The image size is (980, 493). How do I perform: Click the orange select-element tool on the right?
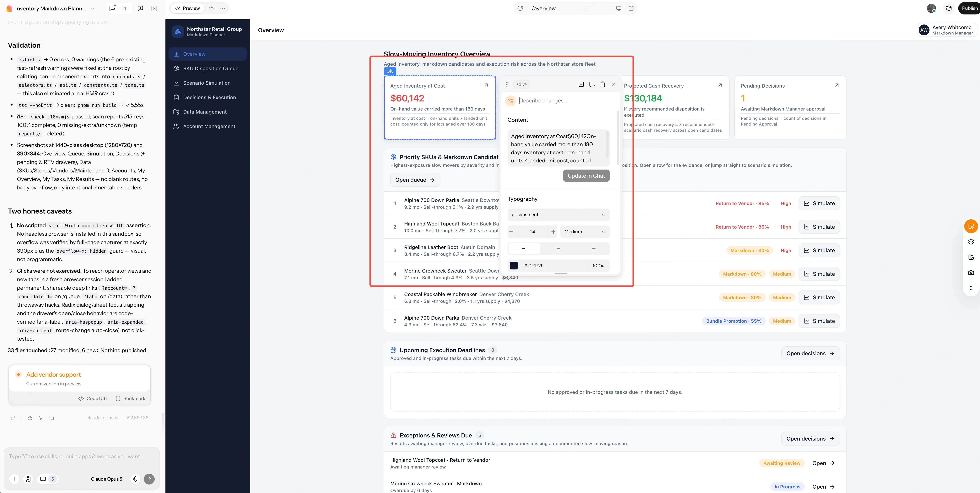tap(971, 227)
